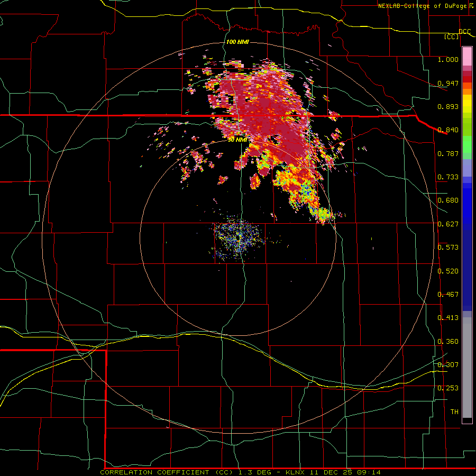Image resolution: width=476 pixels, height=476 pixels.
Task: Click the 0.840 legend value
Action: coord(448,130)
